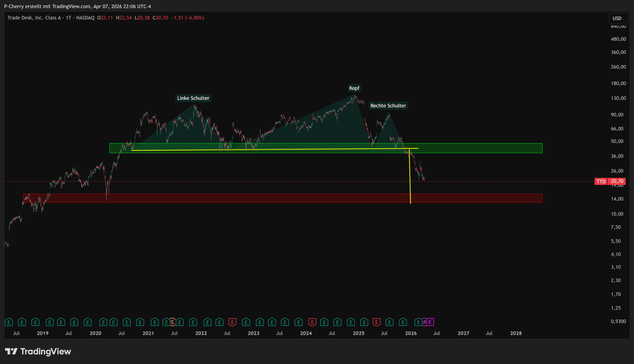The image size is (634, 364).
Task: Click the Trade Desk, Inc. Class A symbol title
Action: [x=34, y=18]
